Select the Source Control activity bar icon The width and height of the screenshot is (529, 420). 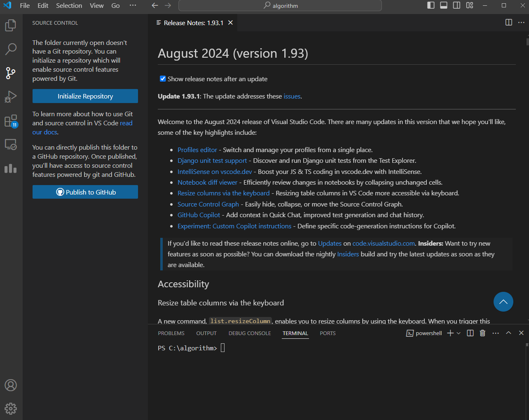(11, 73)
